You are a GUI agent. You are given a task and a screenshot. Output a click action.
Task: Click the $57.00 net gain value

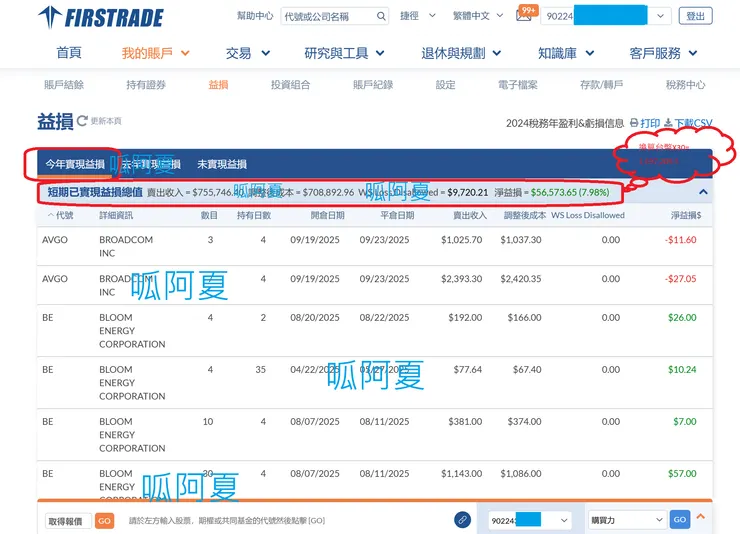tap(682, 473)
